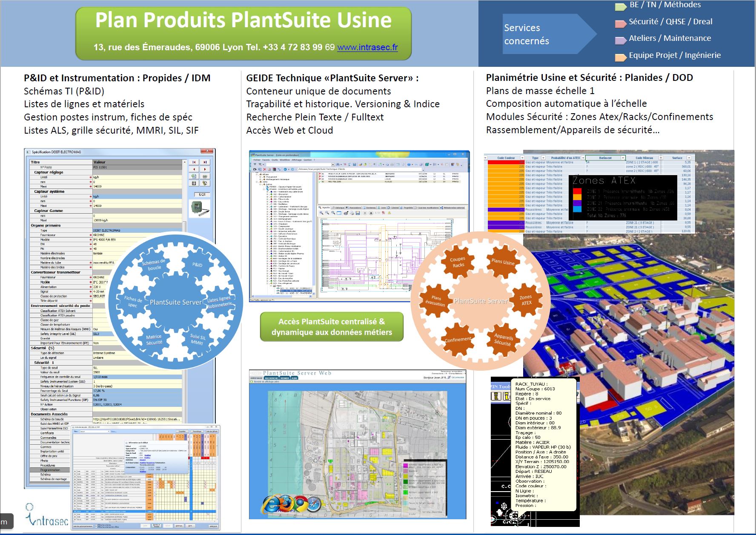The image size is (756, 535).
Task: Click the light blue ZONE 22 legend swatch
Action: point(577,209)
